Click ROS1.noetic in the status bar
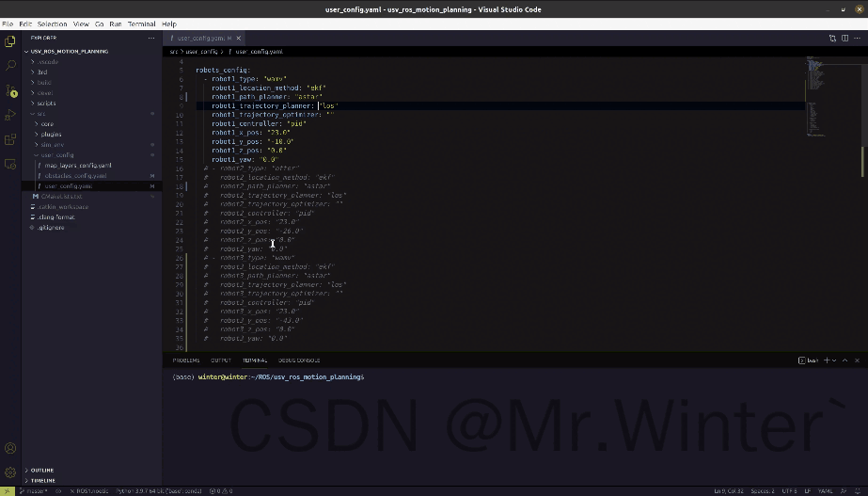 [89, 491]
